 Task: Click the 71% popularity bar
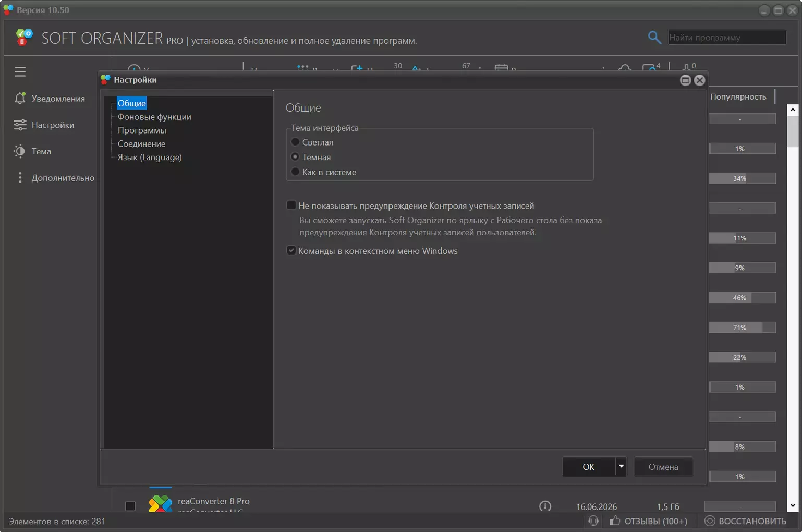(x=743, y=328)
